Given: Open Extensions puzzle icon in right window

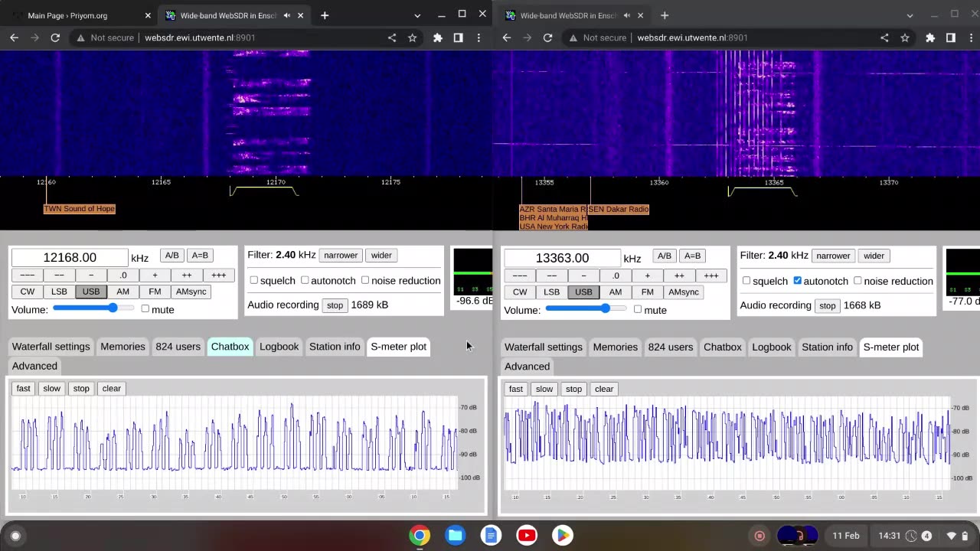Looking at the screenshot, I should 930,37.
